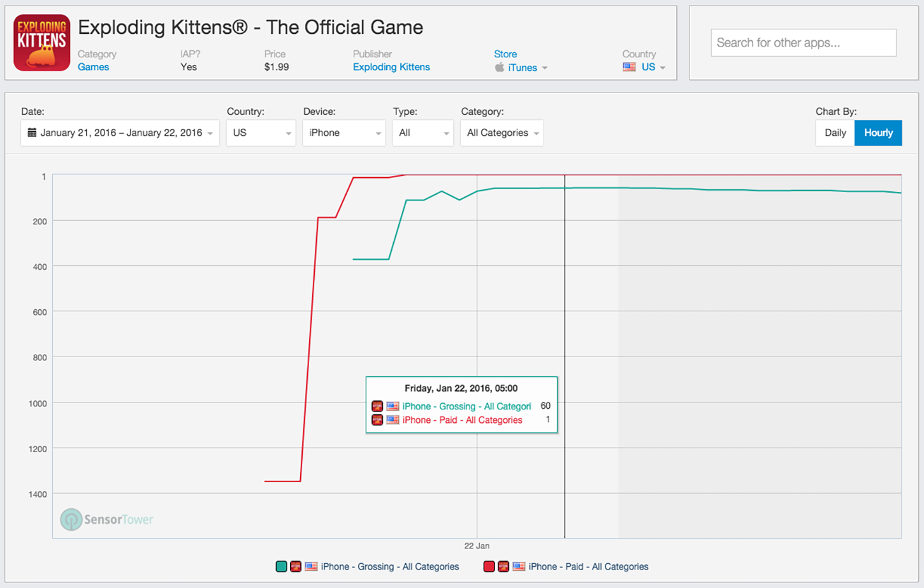Open the Device dropdown showing iPhone
924x588 pixels.
pyautogui.click(x=344, y=133)
